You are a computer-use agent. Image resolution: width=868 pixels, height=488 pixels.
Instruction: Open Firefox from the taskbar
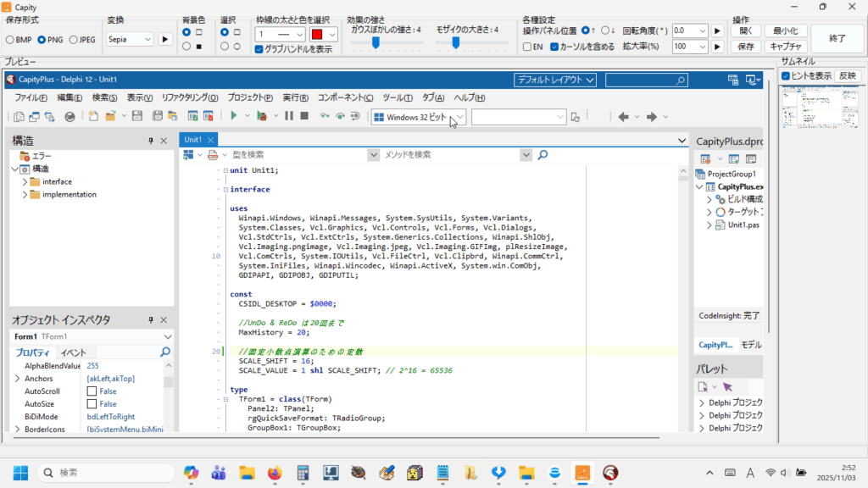(275, 472)
